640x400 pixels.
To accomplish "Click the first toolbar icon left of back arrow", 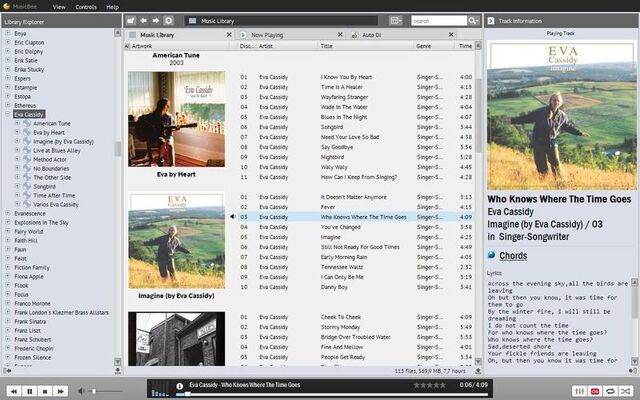I will (x=131, y=20).
